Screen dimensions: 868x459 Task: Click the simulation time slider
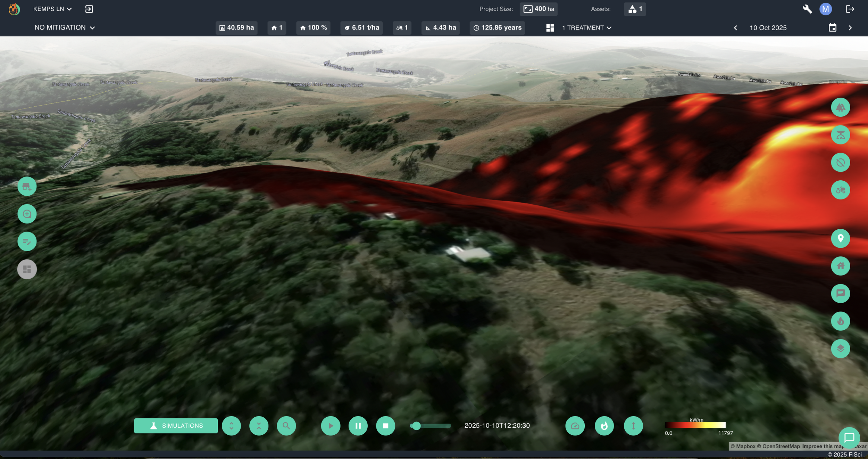pos(431,426)
